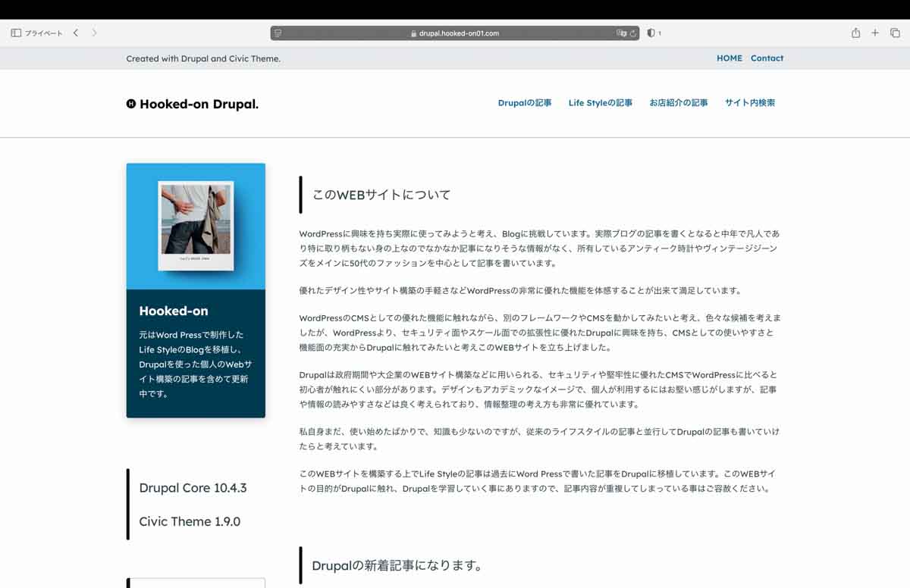Click the drupal.hooked-on01.com address field

[455, 33]
